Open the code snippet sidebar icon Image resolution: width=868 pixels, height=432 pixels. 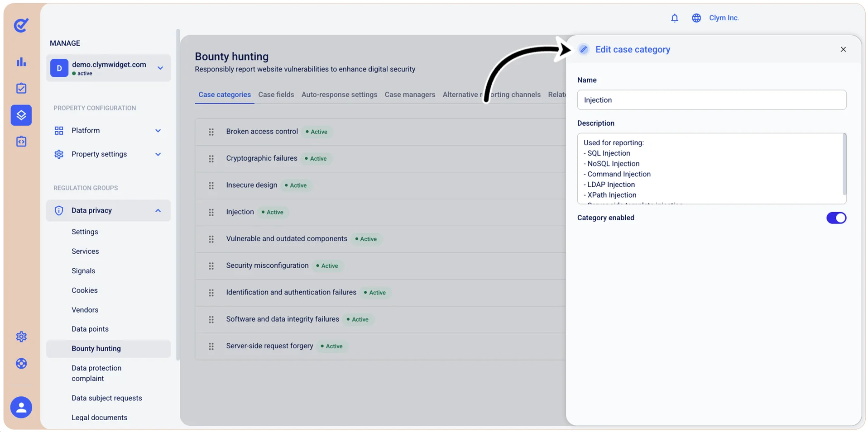tap(21, 142)
